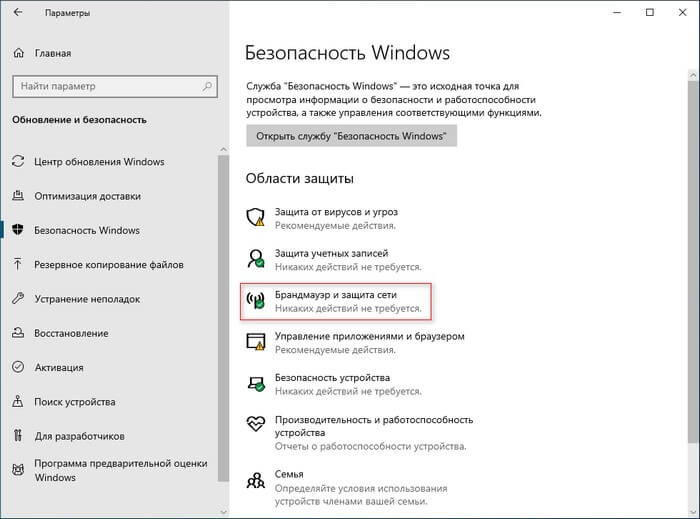
Task: Click the app and browser control icon
Action: click(x=256, y=343)
